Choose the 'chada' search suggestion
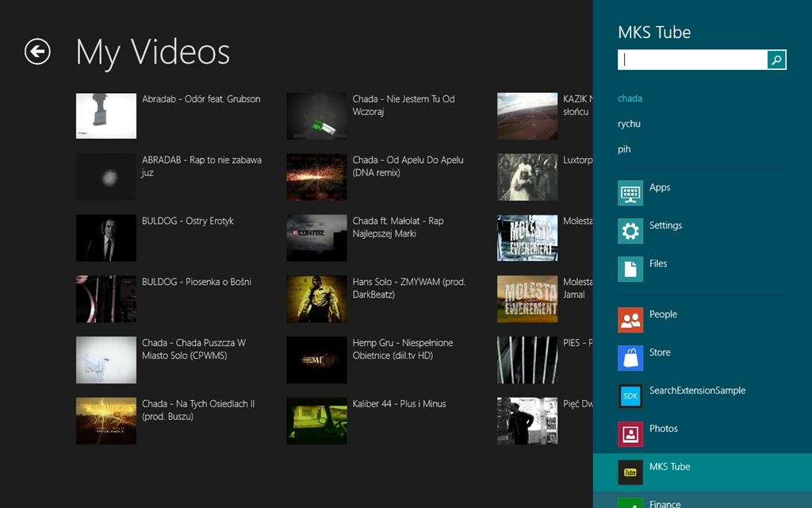The image size is (812, 508). tap(630, 98)
